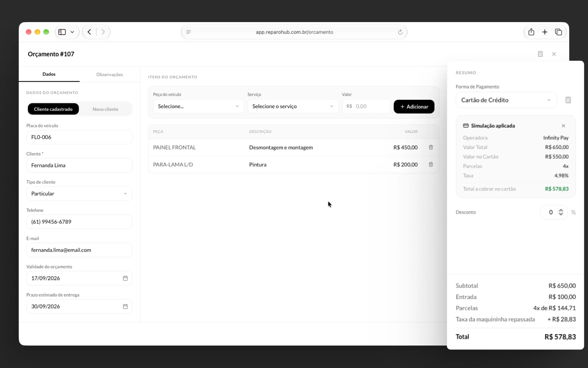Add the item with Adicionar button
This screenshot has width=588, height=368.
tap(414, 106)
